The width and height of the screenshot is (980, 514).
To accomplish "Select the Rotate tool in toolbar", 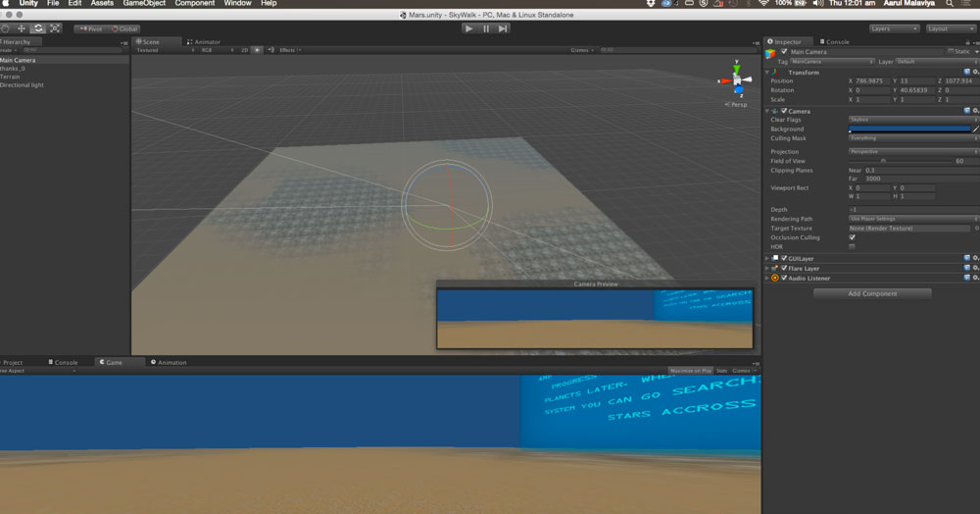I will [x=37, y=28].
